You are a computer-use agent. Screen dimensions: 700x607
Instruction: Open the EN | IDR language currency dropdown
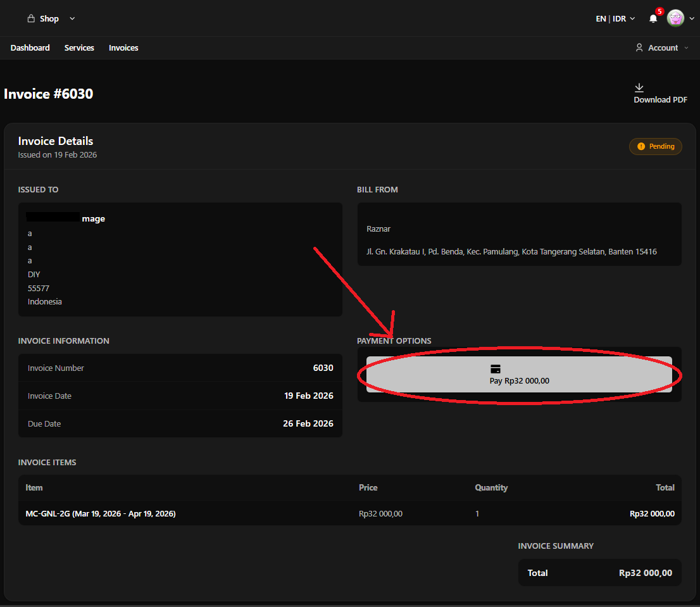tap(615, 19)
